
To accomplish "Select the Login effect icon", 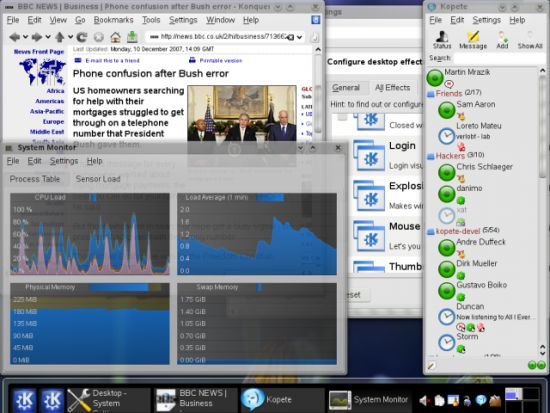I will click(369, 156).
